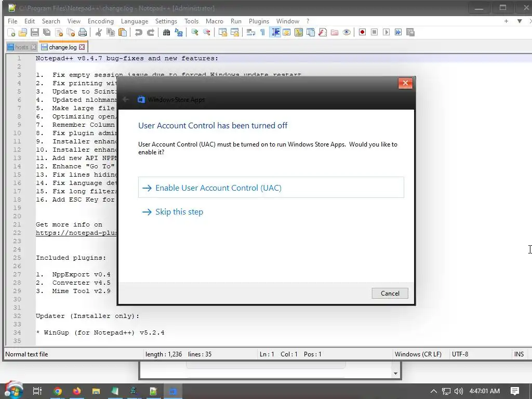Click INS mode in status bar
Screen dimensions: 532x399
(519, 354)
